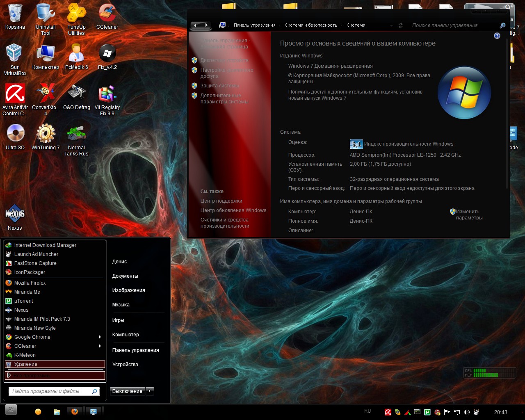
Task: Open Avira AntiVir Control Center desktop icon
Action: click(x=15, y=100)
